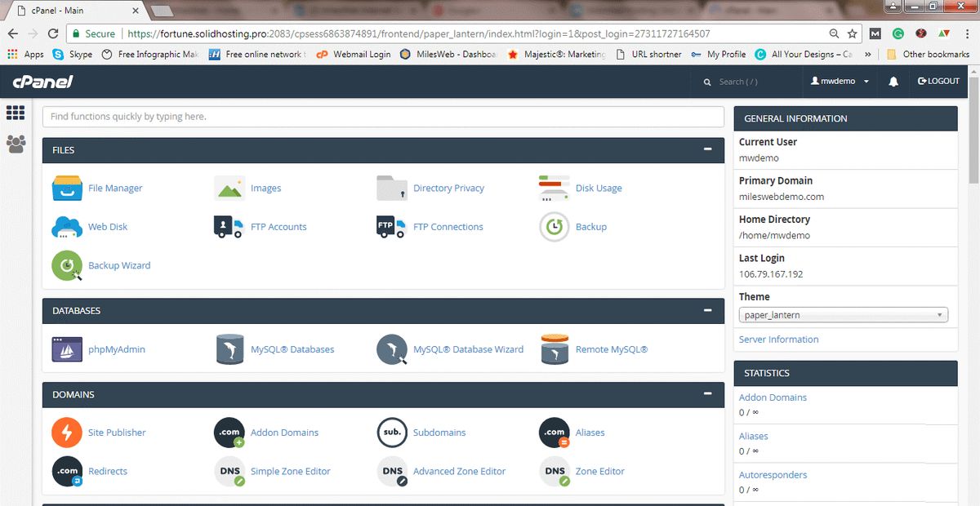The width and height of the screenshot is (980, 506).
Task: Open the Zone Editor text link
Action: coord(600,472)
